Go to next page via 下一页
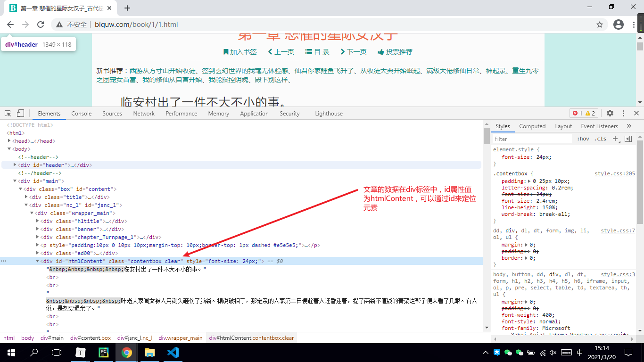The image size is (644, 362). click(x=353, y=52)
